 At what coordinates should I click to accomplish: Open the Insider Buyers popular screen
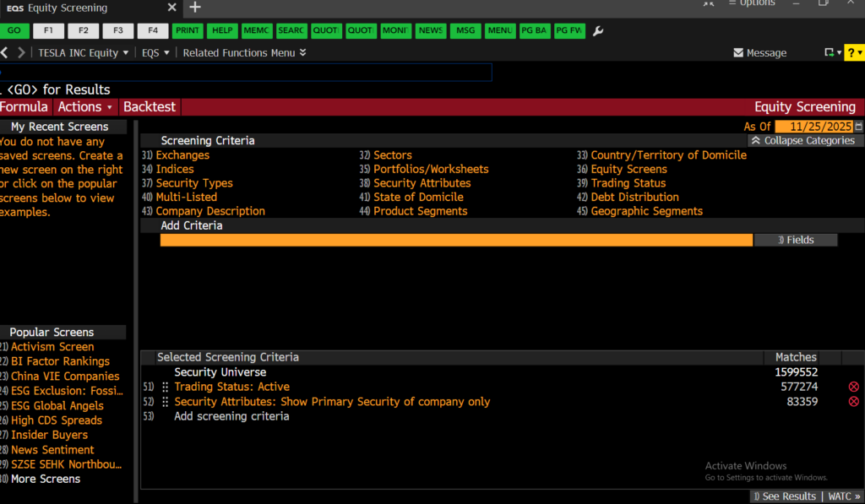(49, 435)
